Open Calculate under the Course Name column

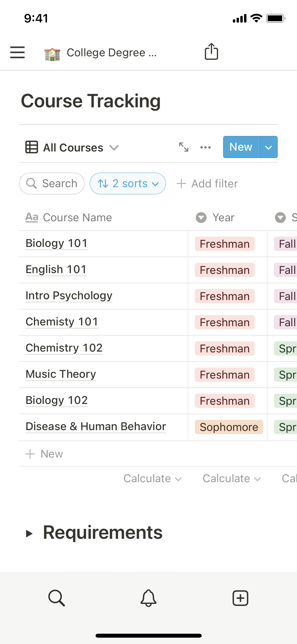pos(153,479)
